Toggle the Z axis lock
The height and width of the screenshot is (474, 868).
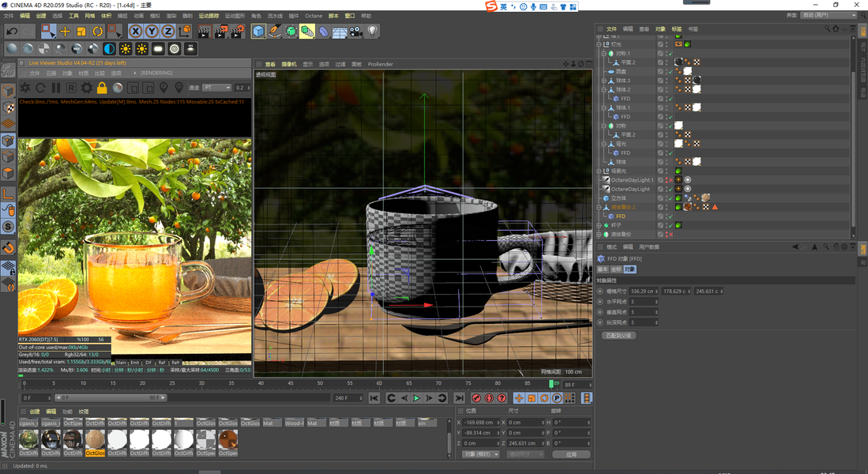pyautogui.click(x=167, y=32)
